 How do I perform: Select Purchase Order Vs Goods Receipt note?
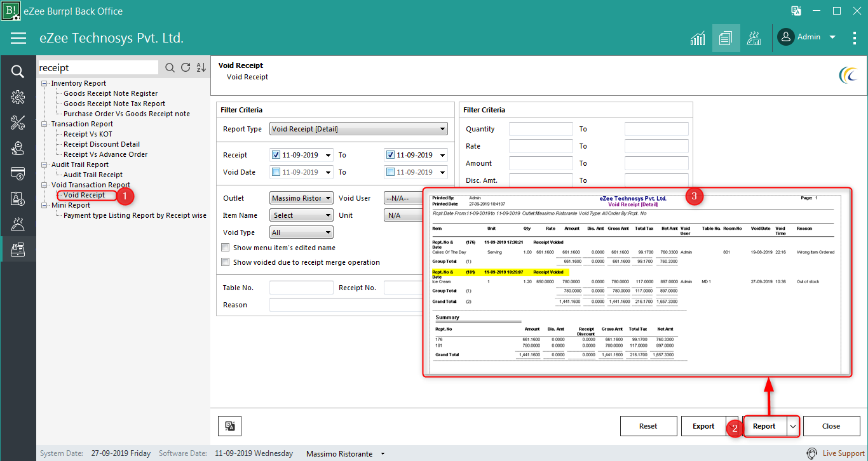(126, 114)
